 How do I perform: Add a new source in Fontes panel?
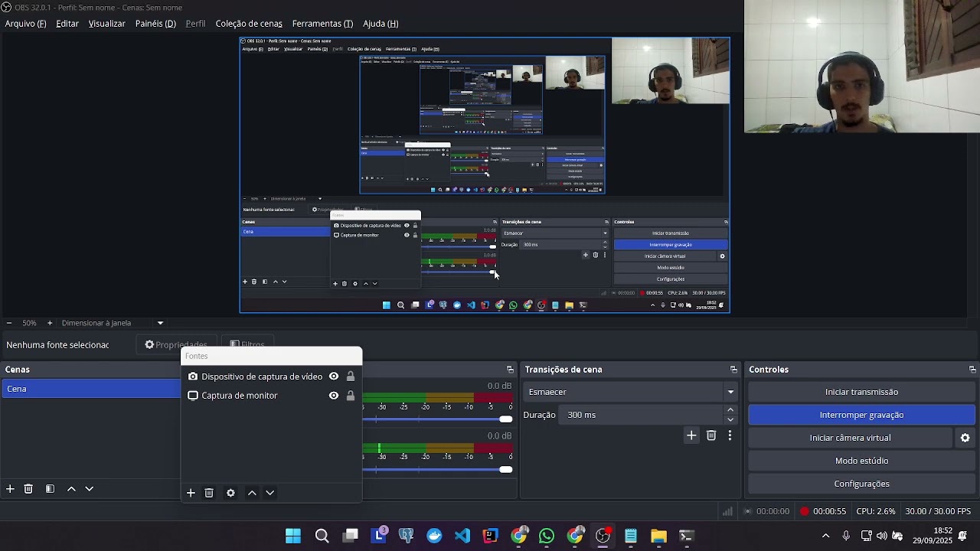coord(191,493)
